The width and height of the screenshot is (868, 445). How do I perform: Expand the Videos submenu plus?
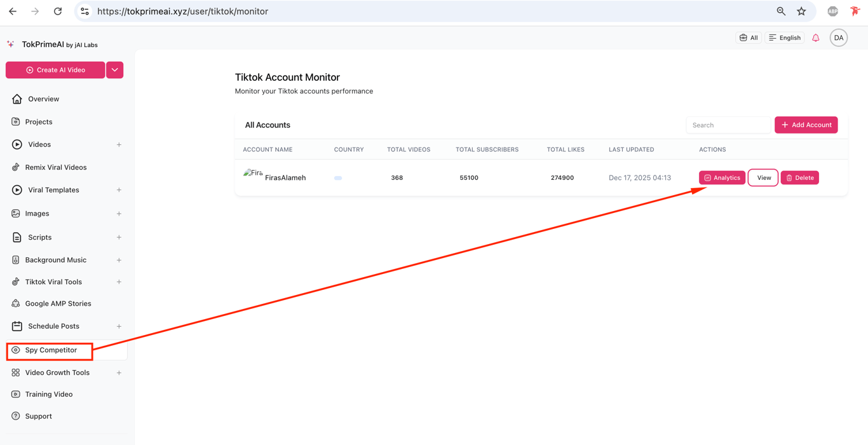click(119, 145)
